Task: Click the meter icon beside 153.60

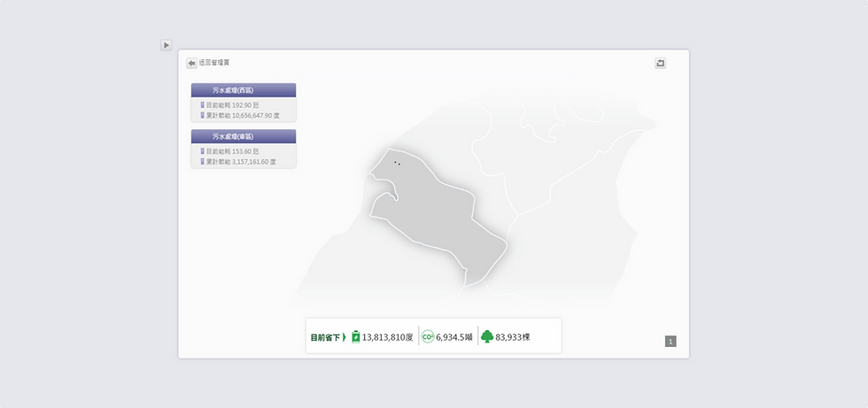Action: click(203, 151)
